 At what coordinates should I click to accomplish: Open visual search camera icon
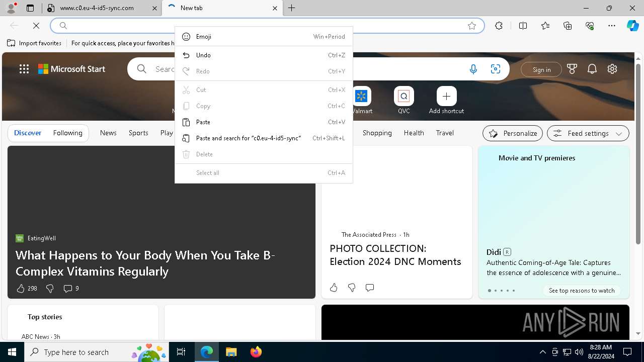[495, 69]
